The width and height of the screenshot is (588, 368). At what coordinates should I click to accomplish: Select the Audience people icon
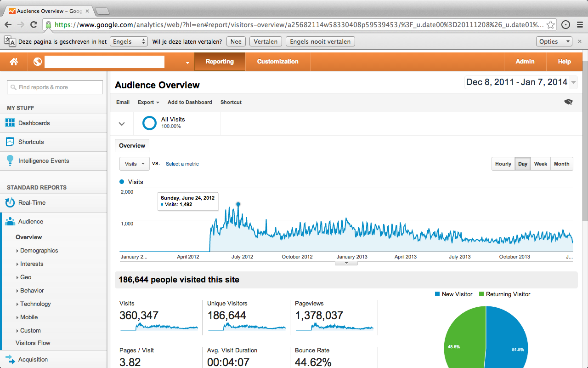[10, 221]
